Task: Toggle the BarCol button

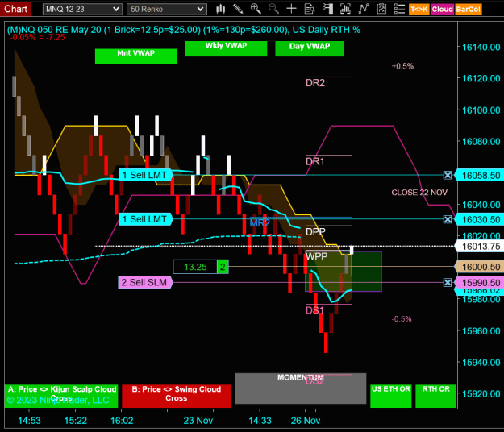Action: coord(468,10)
